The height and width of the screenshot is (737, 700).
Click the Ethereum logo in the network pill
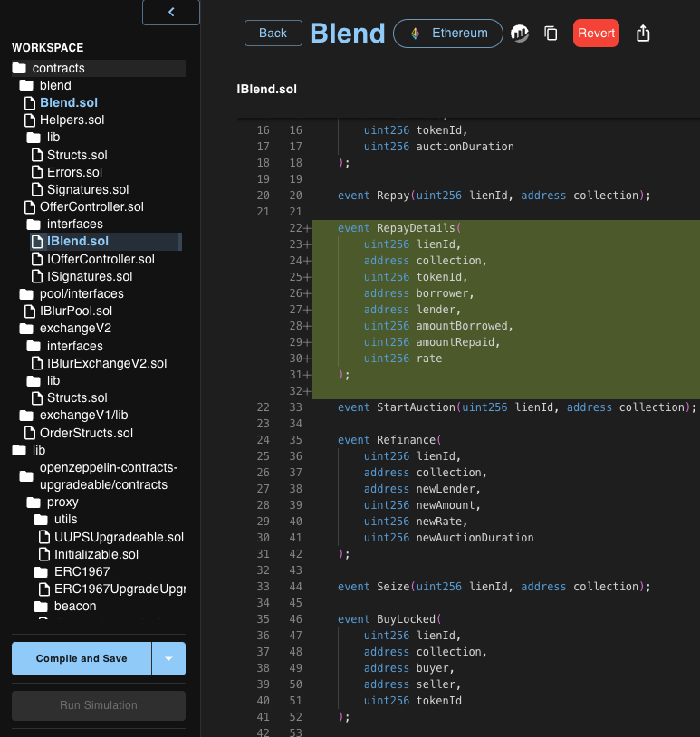pyautogui.click(x=415, y=33)
